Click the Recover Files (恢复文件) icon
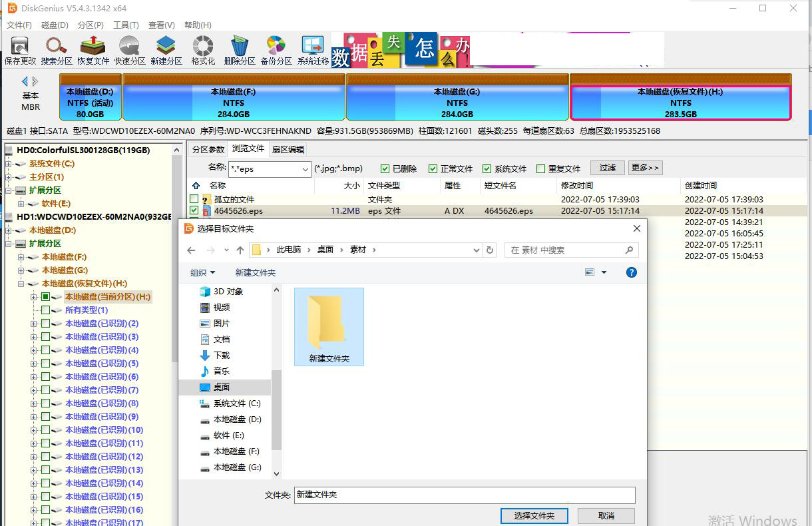Image resolution: width=812 pixels, height=526 pixels. 93,50
